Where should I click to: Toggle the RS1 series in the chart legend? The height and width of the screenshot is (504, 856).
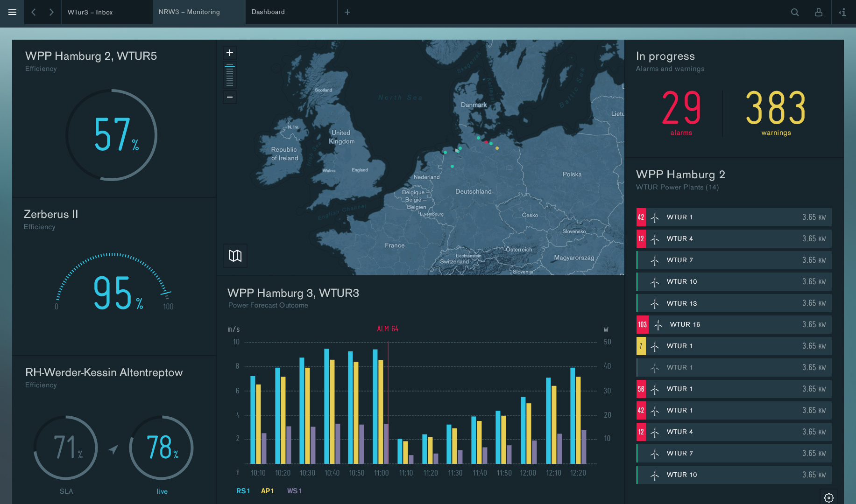pos(243,490)
